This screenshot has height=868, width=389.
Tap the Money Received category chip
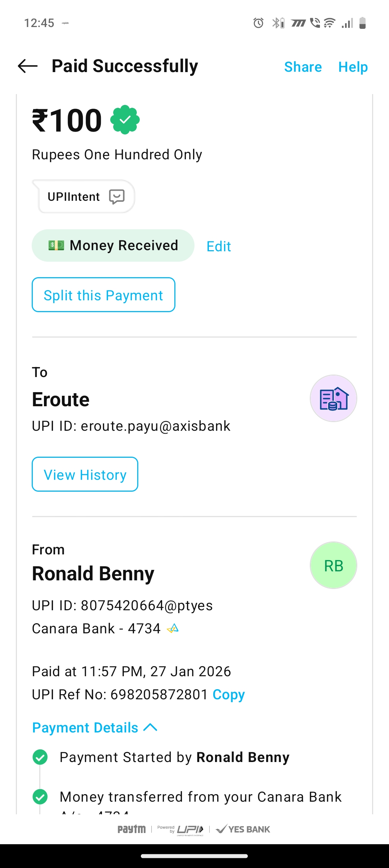(x=113, y=245)
